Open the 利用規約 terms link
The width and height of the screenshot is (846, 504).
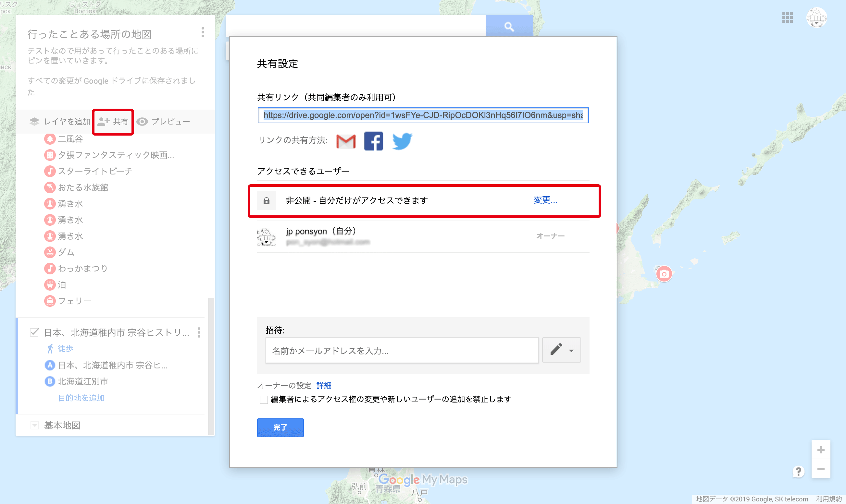click(829, 499)
